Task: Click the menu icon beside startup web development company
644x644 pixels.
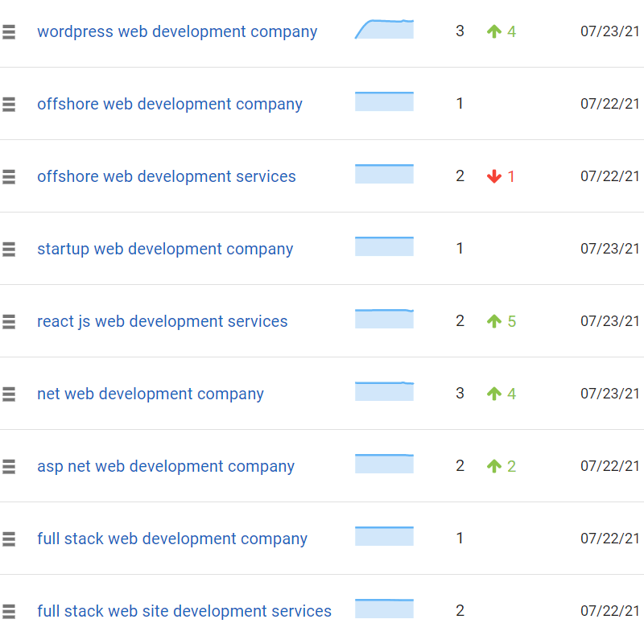Action: [x=9, y=249]
